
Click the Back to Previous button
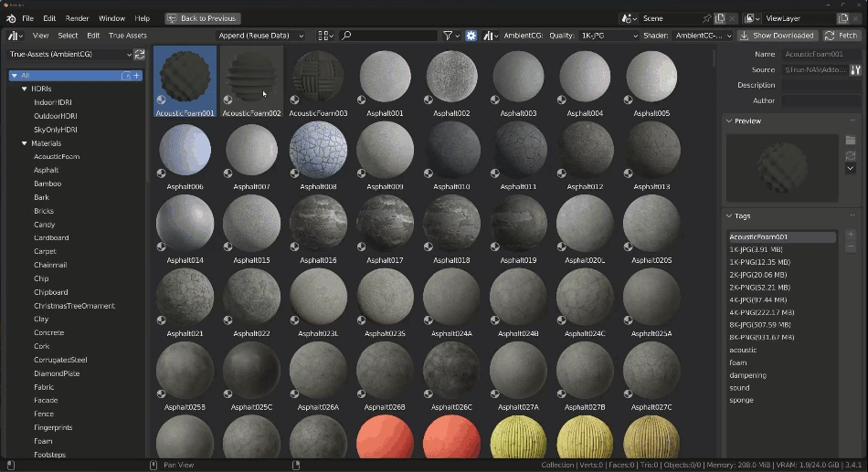pos(202,18)
